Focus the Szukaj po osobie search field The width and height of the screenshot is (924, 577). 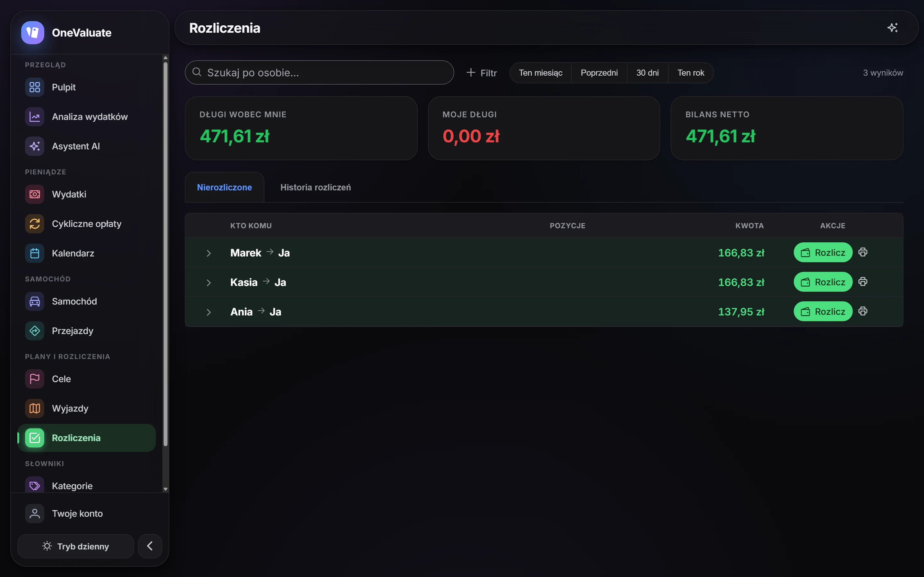(320, 72)
